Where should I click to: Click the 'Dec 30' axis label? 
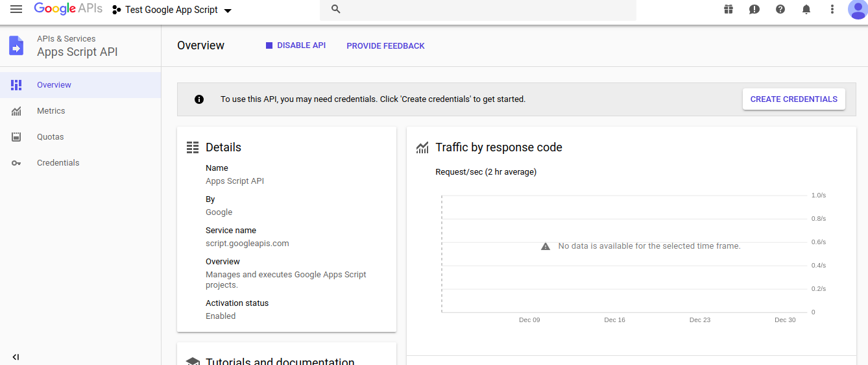pos(785,320)
